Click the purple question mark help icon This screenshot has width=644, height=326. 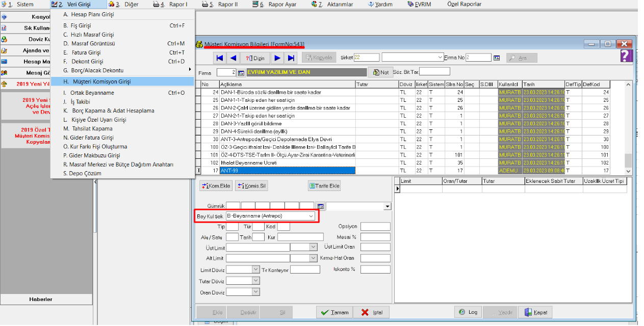click(627, 56)
